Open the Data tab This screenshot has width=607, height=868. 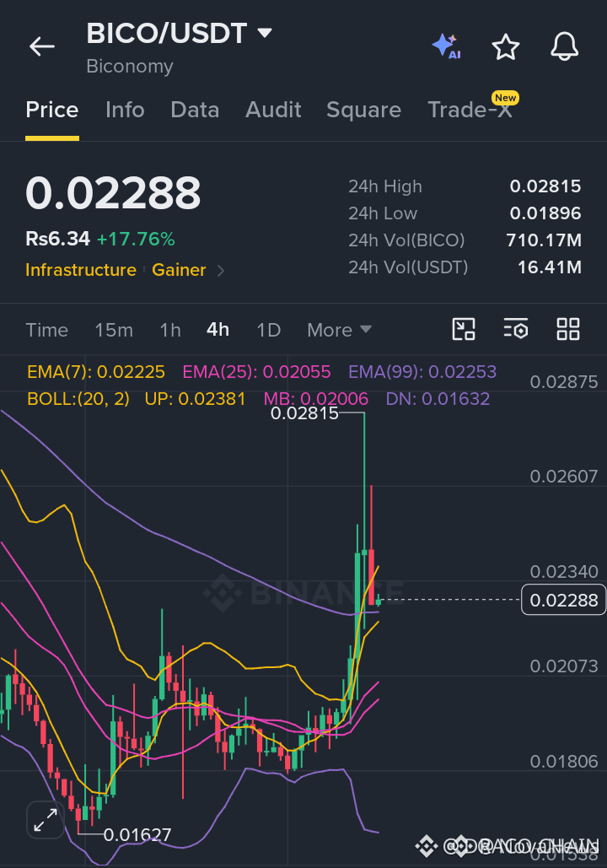pyautogui.click(x=195, y=110)
